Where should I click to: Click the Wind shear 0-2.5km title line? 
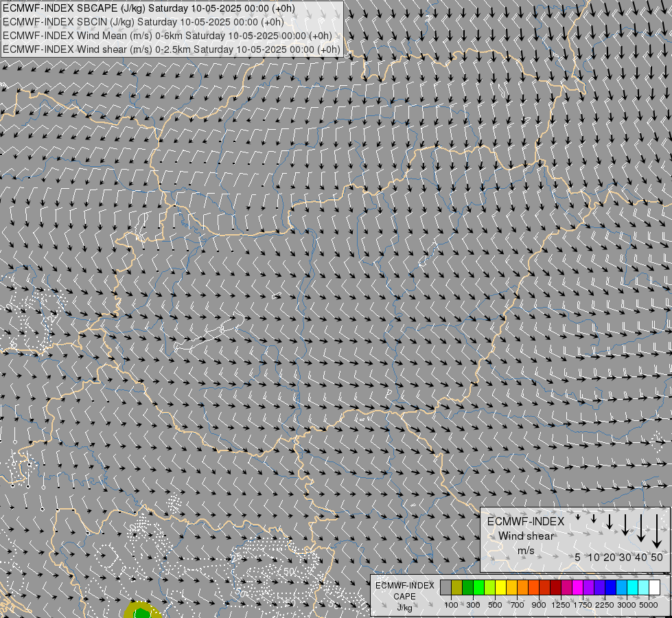[172, 49]
